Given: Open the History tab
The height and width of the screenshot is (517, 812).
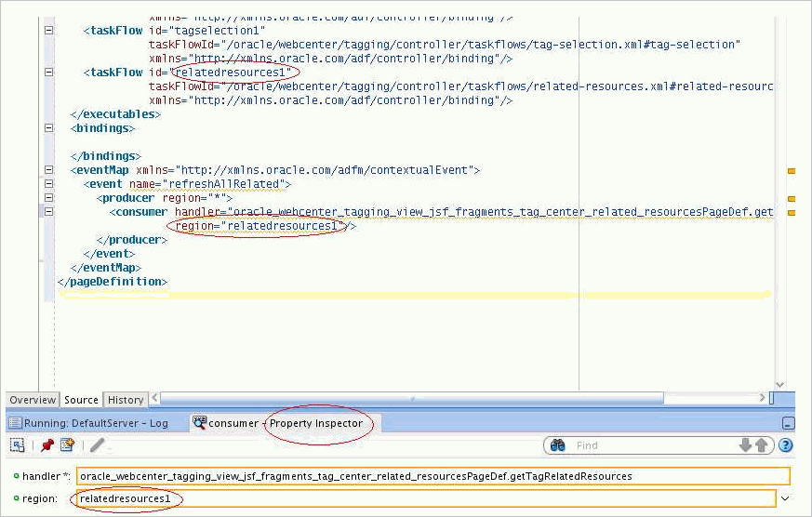Looking at the screenshot, I should pos(126,400).
